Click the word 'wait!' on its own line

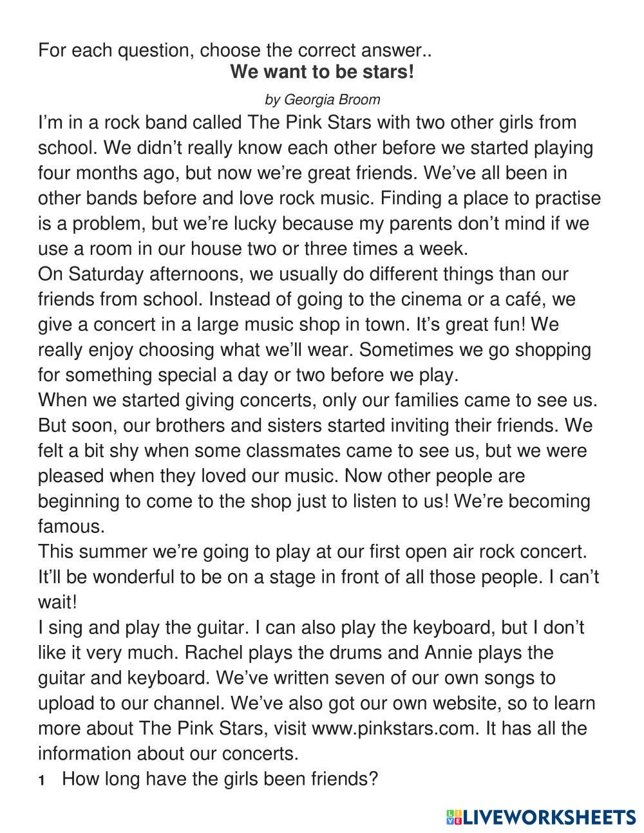pos(57,603)
